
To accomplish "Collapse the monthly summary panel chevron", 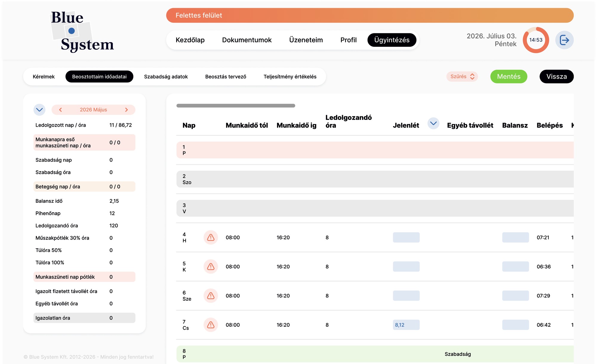I will [x=39, y=110].
